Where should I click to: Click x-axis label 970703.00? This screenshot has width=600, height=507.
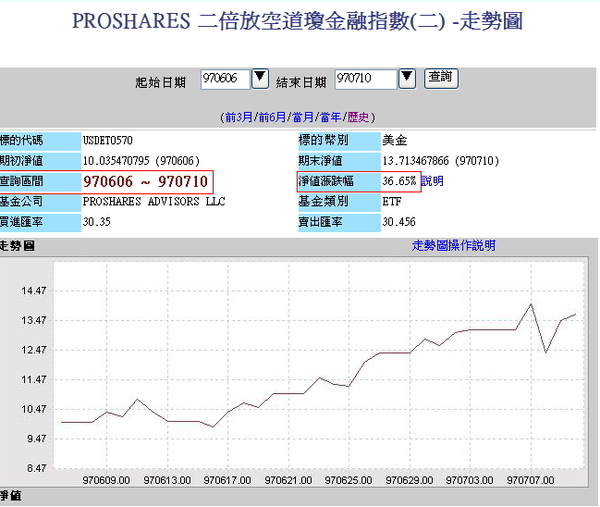tap(470, 480)
